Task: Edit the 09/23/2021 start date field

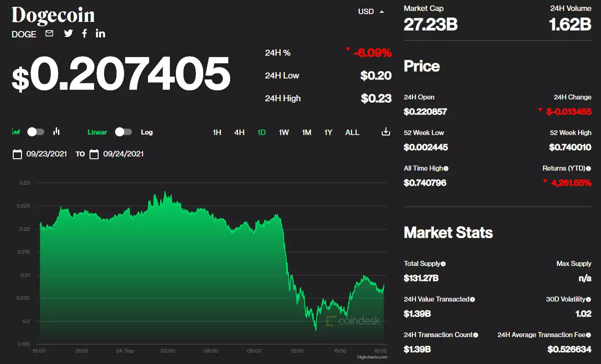Action: point(47,154)
